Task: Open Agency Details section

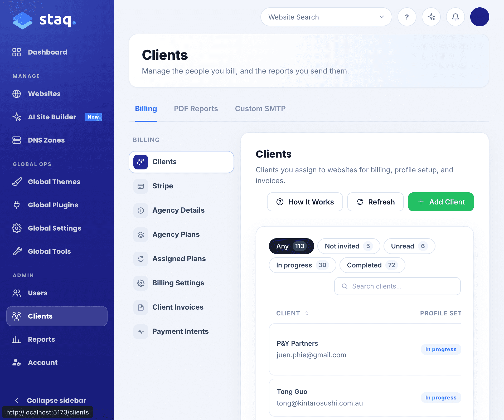Action: [x=181, y=211]
